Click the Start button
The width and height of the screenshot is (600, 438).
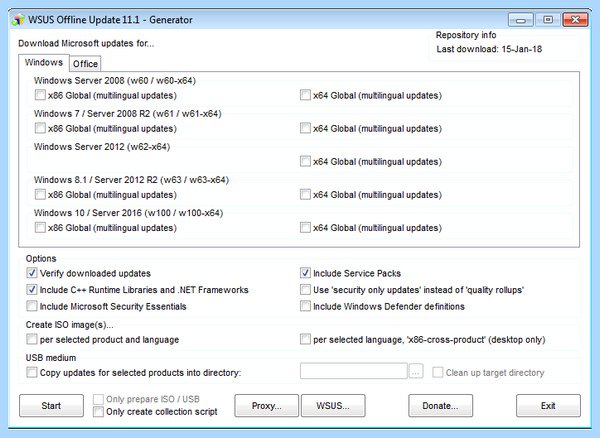51,405
